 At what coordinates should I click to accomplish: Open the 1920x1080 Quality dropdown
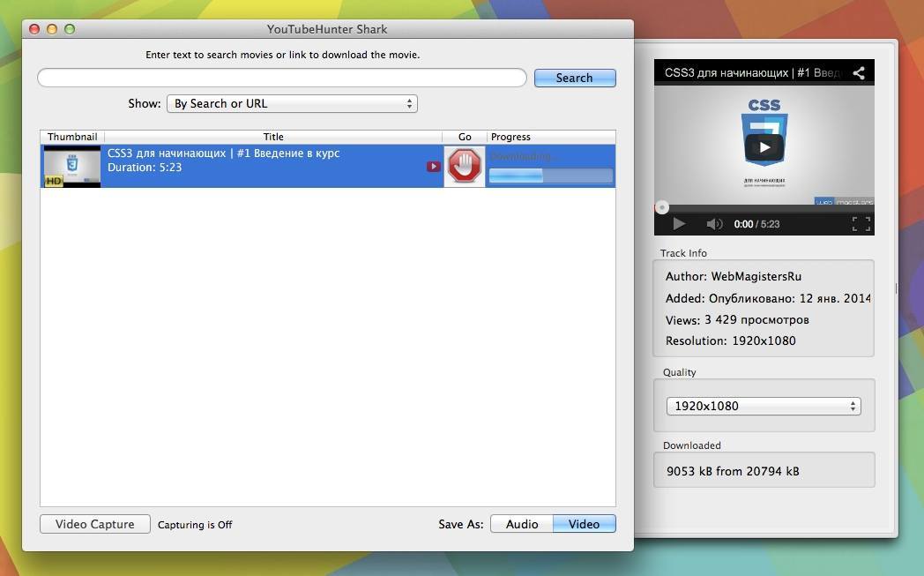point(764,407)
